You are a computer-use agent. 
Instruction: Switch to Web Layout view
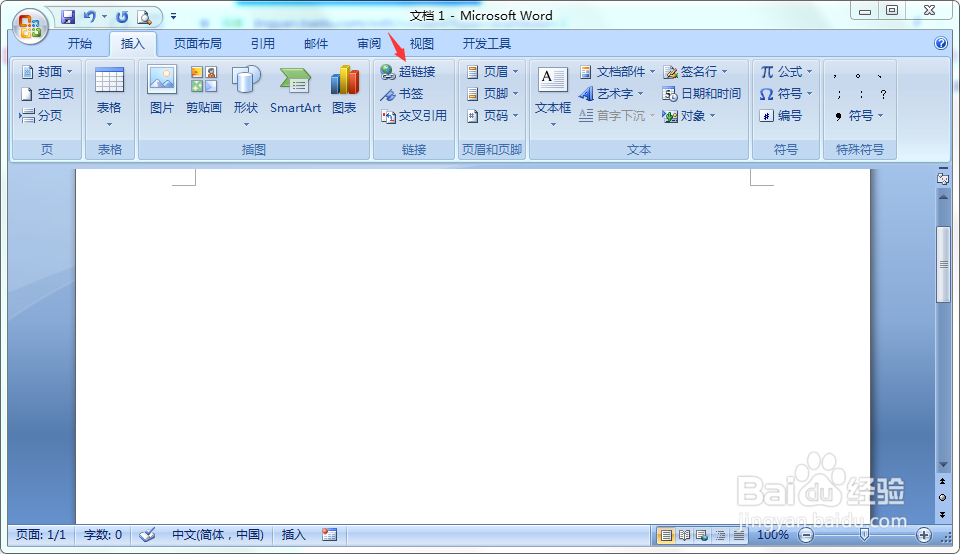[702, 536]
